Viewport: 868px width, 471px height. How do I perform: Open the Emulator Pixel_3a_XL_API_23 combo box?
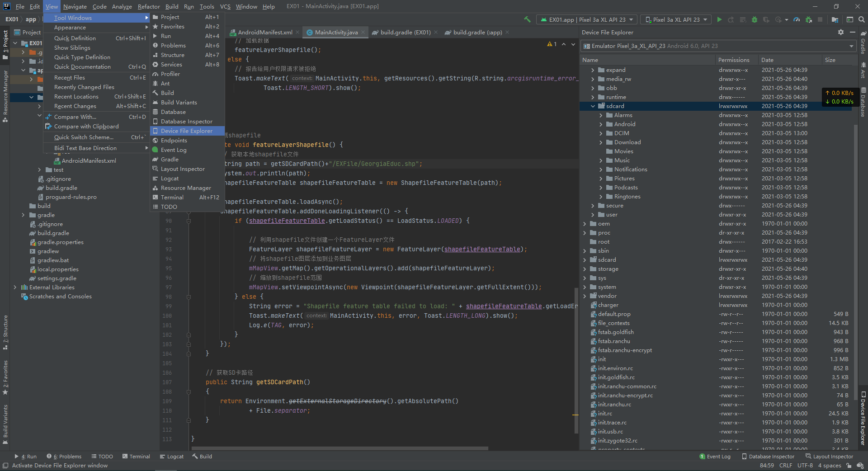718,46
